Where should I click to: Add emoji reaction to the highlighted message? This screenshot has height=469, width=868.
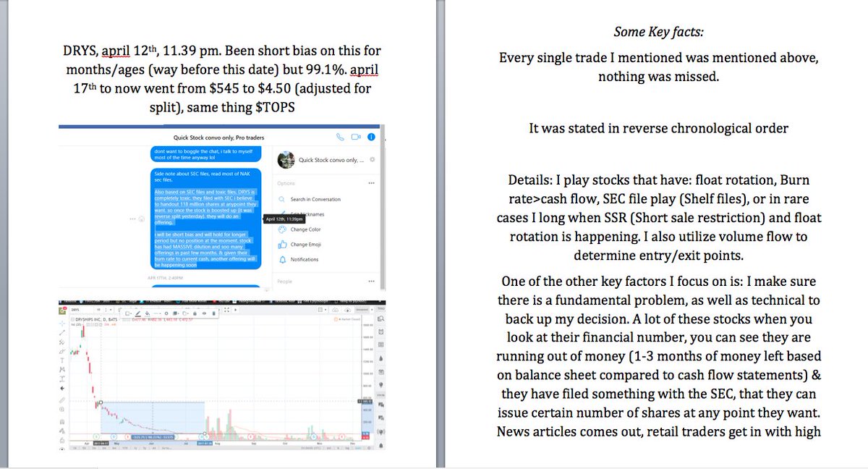142,219
